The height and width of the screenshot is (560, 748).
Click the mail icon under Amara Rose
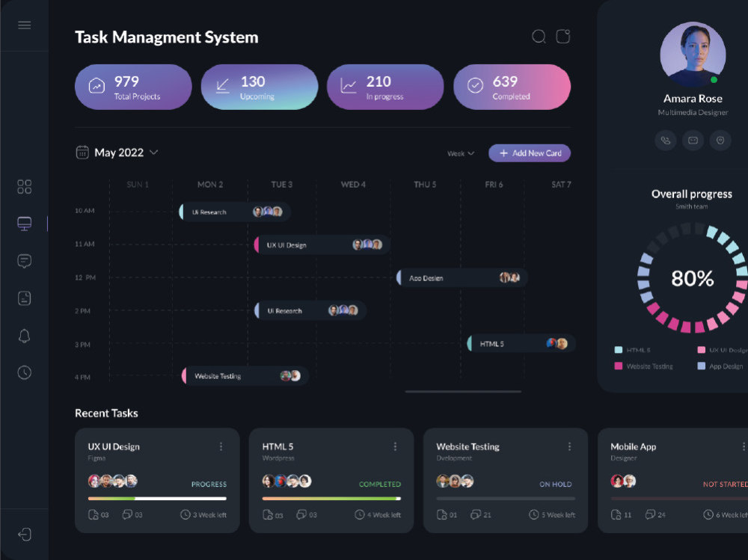693,141
